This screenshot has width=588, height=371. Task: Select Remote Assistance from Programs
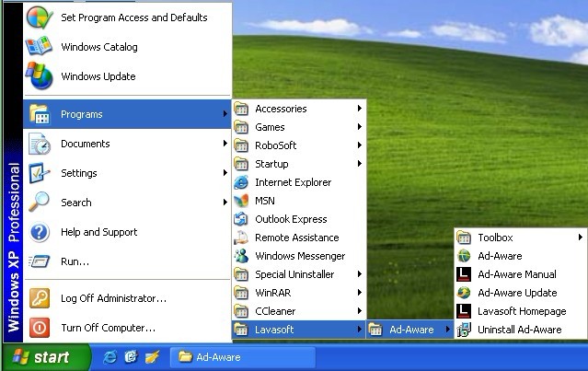coord(296,238)
